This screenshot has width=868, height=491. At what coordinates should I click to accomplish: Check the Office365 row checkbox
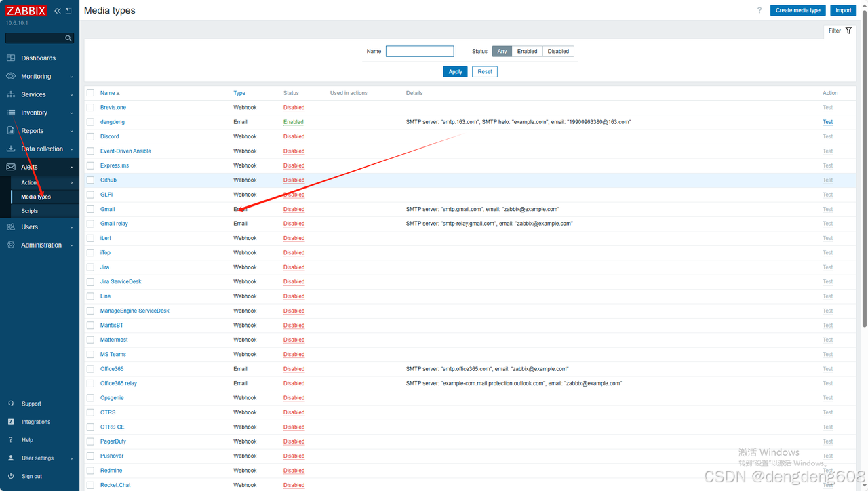[x=90, y=369]
